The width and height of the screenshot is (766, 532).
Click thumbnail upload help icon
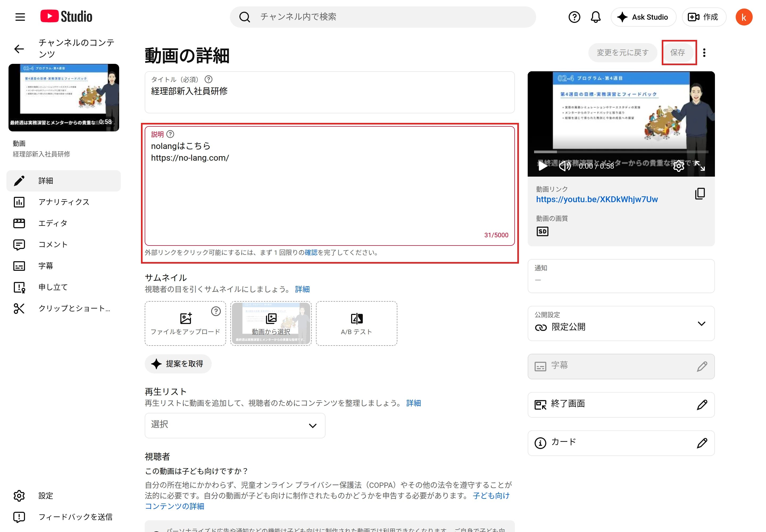(x=216, y=311)
